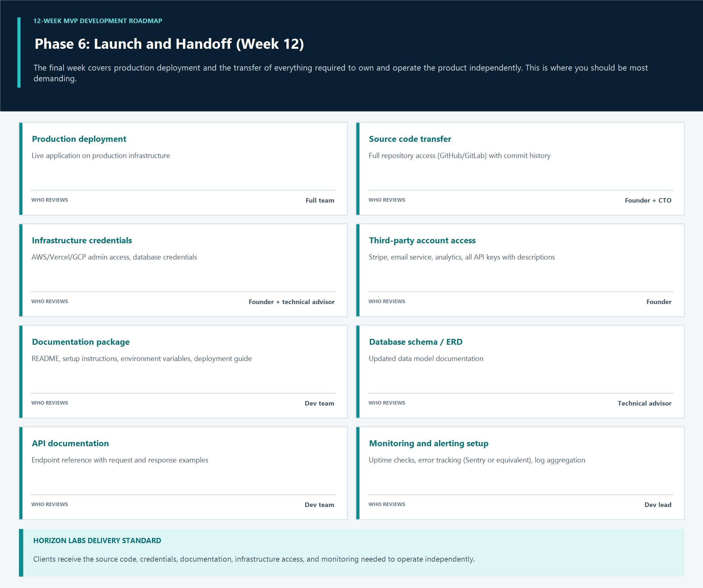703x588 pixels.
Task: Click "WHO REVIEWS" label in Production deployment card
Action: 49,200
